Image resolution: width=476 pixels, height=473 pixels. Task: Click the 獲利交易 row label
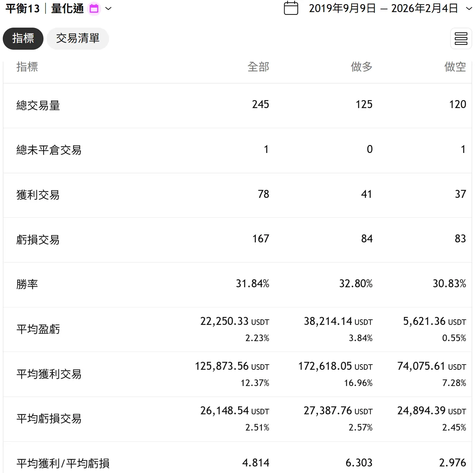(x=38, y=195)
